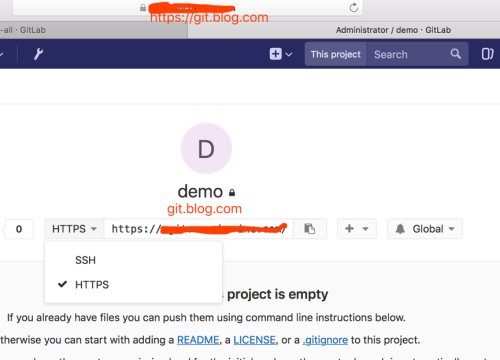Open the README link
The image size is (500, 360).
198,340
